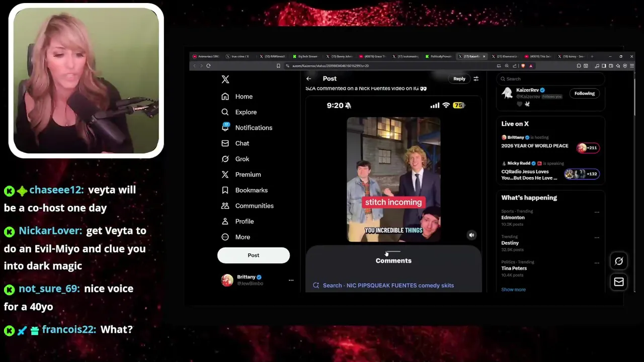Image resolution: width=644 pixels, height=362 pixels.
Task: Select the Communities menu label
Action: pyautogui.click(x=255, y=206)
